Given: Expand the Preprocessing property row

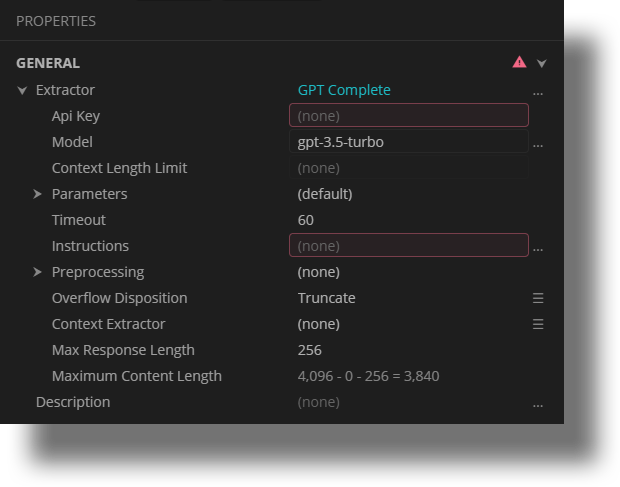Looking at the screenshot, I should pos(38,272).
